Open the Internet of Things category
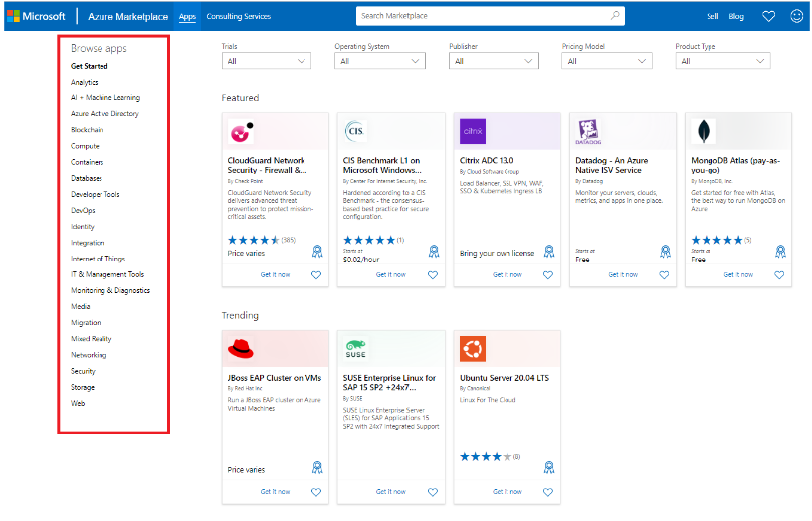Viewport: 812px width, 521px height. [98, 259]
